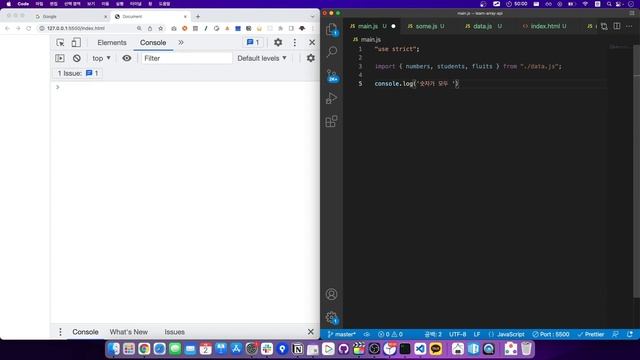The image size is (640, 360).
Task: Expand more DevTools tabs chevron
Action: 181,42
